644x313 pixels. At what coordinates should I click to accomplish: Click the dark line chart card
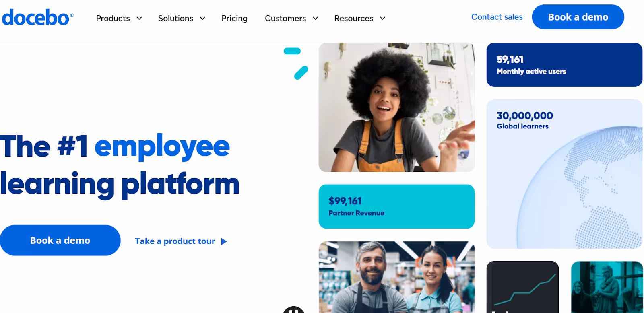[x=522, y=287]
